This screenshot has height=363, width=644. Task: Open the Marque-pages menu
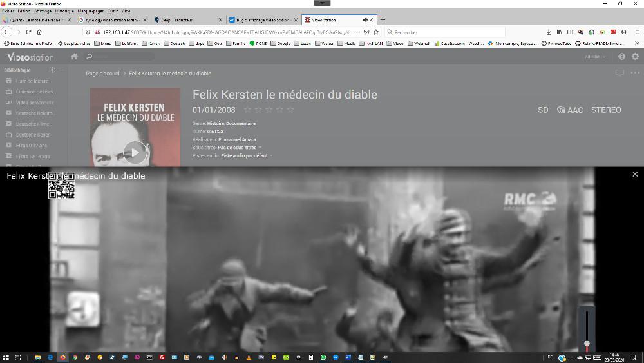[90, 11]
